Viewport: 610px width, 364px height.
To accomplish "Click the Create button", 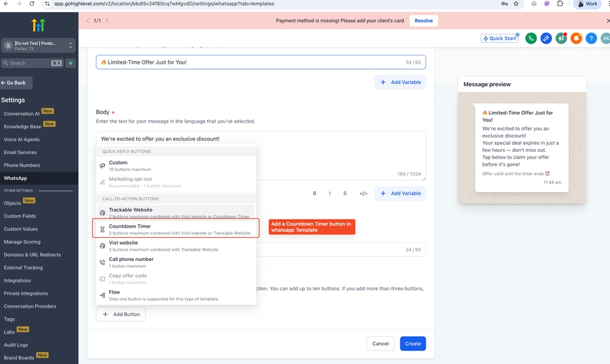I will [x=413, y=344].
